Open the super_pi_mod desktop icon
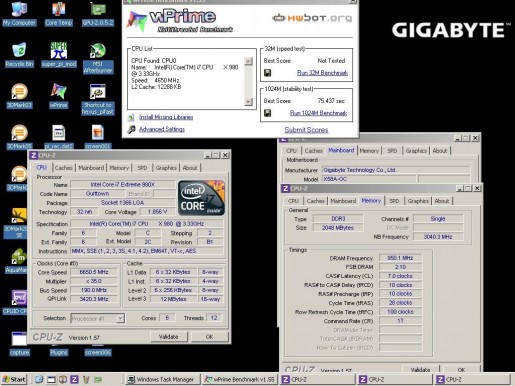 coord(59,55)
